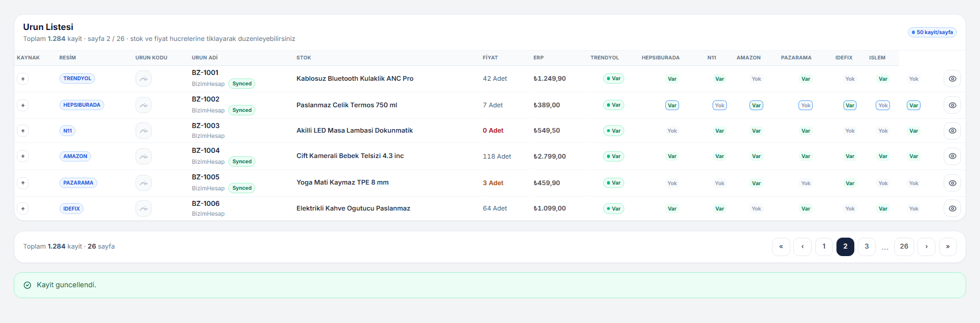Click Synced badge under BZ-1004

(x=242, y=161)
